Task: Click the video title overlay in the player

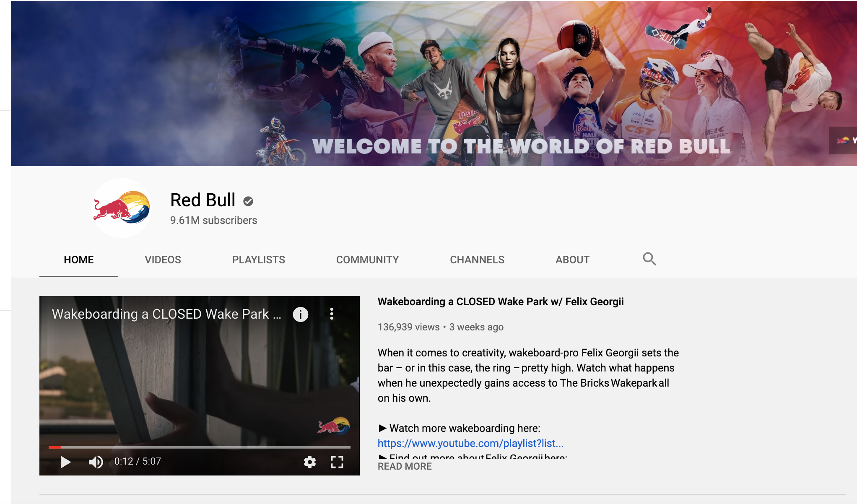Action: pyautogui.click(x=166, y=314)
